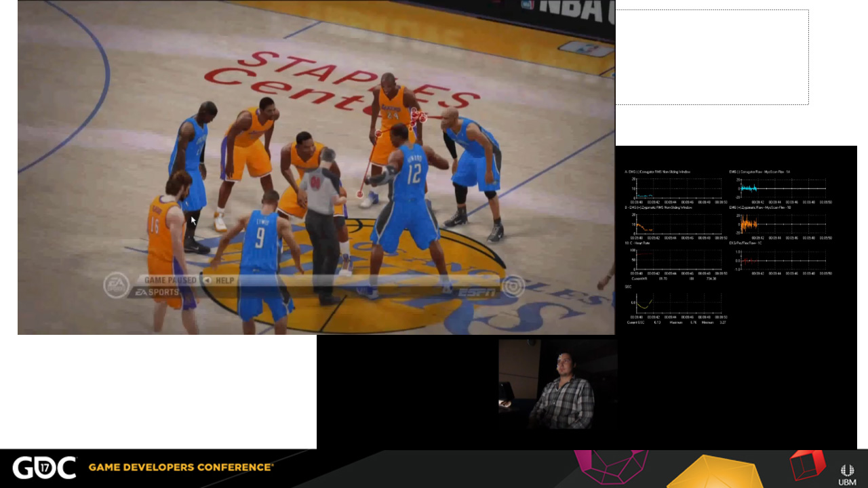
Task: Click the empty dashed text placeholder box
Action: tap(712, 57)
